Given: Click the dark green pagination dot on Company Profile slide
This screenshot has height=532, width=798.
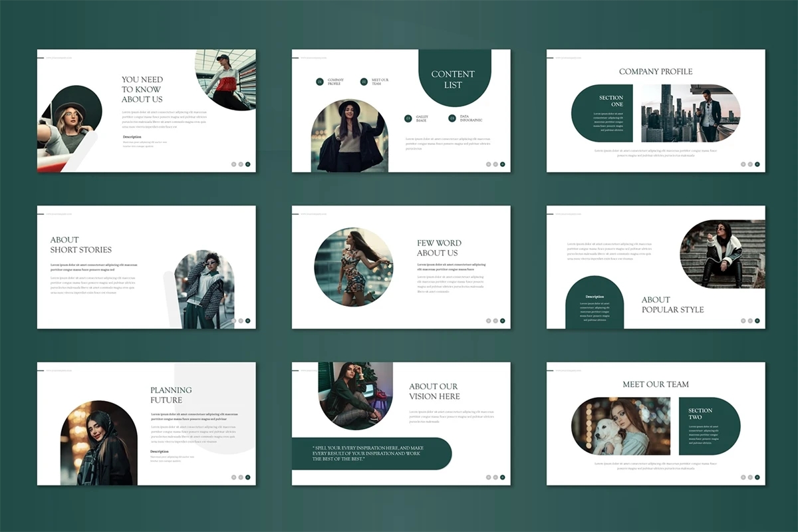Looking at the screenshot, I should point(757,164).
